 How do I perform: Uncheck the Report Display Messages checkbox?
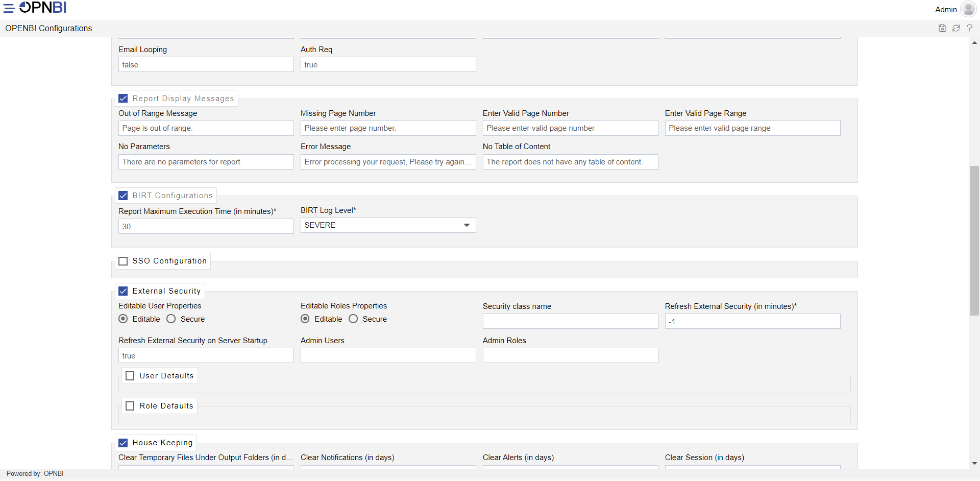click(123, 99)
